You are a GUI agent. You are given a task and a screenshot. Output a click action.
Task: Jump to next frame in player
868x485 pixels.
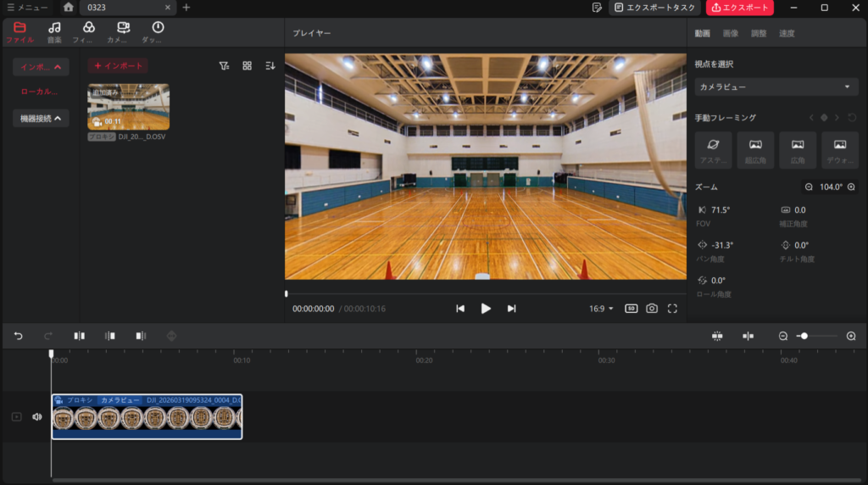coord(511,309)
